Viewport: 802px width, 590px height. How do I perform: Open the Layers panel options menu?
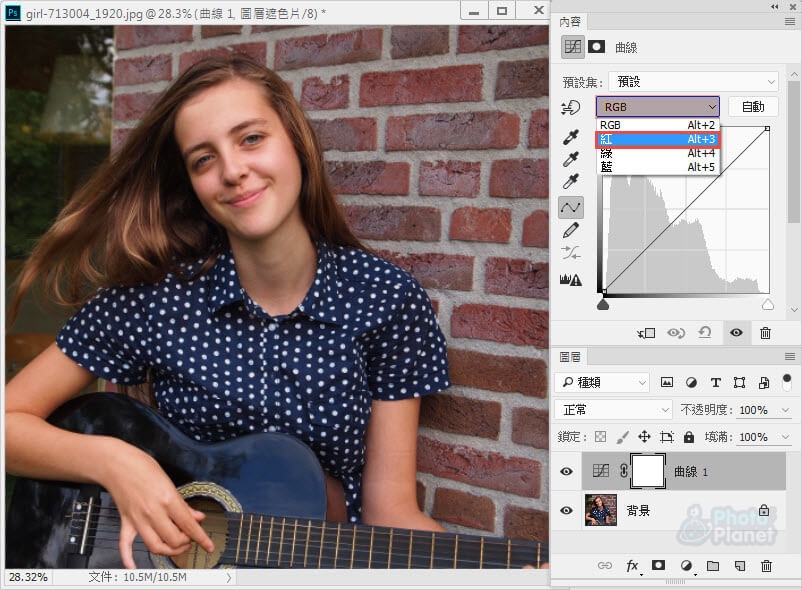tap(790, 356)
